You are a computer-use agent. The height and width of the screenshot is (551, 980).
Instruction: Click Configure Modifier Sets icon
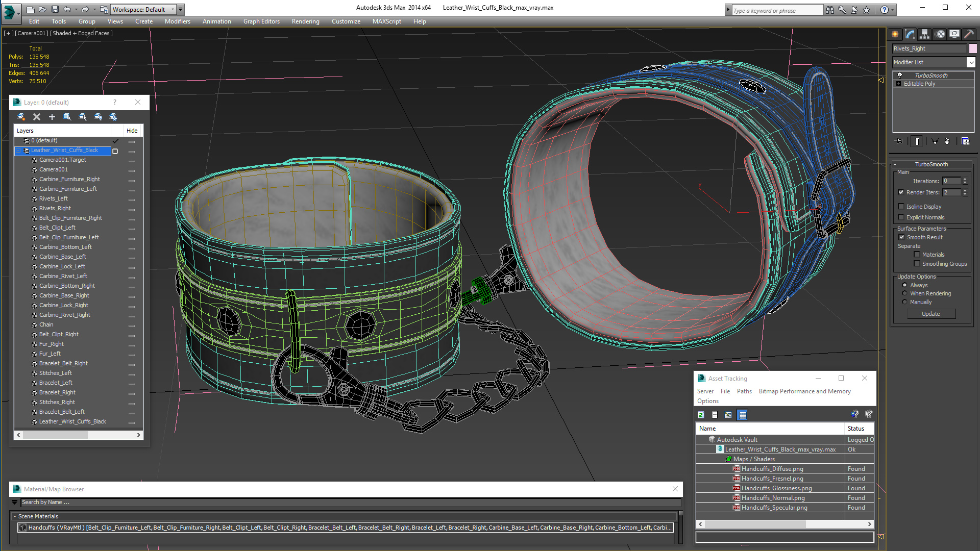pyautogui.click(x=965, y=141)
